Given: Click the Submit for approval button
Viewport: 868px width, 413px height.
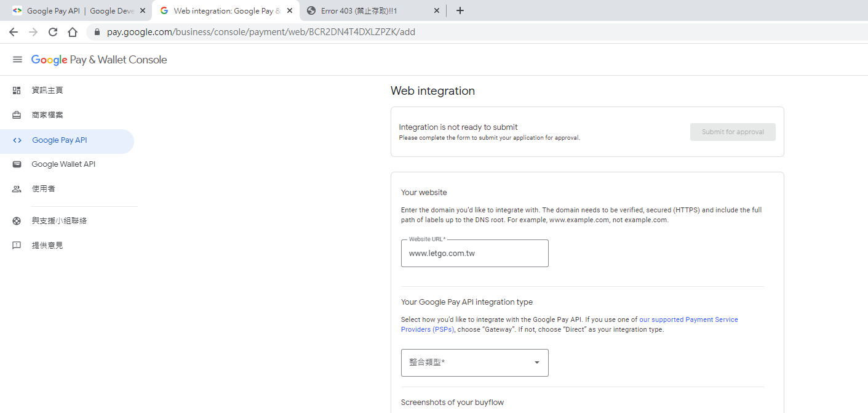Looking at the screenshot, I should click(732, 132).
